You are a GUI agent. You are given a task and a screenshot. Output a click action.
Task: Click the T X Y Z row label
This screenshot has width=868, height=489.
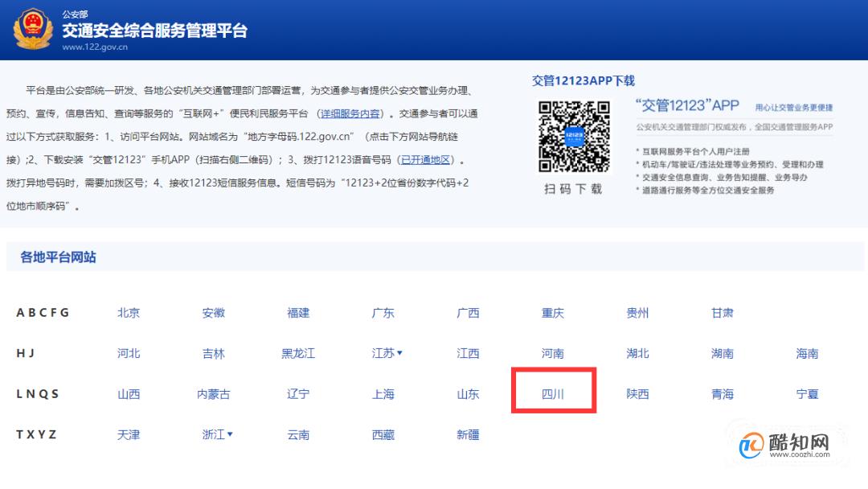click(x=36, y=435)
